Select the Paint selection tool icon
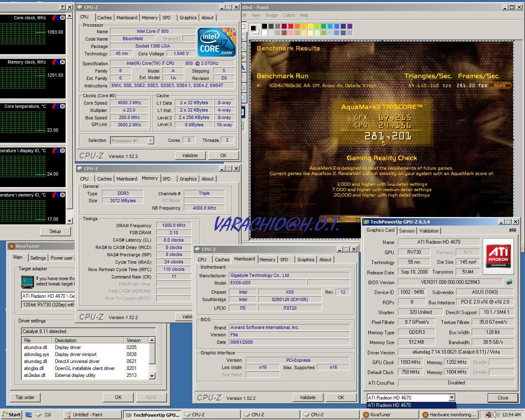This screenshot has width=525, height=420. point(243,27)
